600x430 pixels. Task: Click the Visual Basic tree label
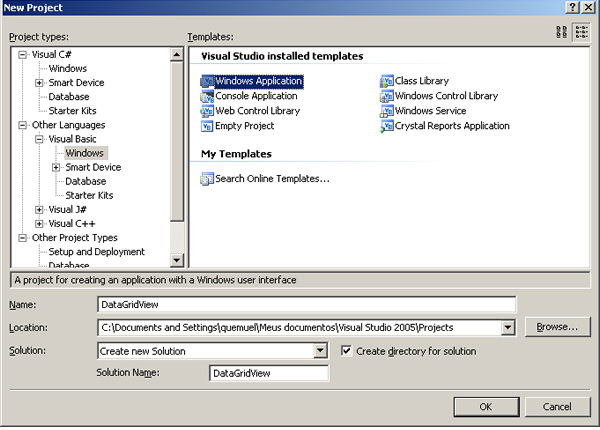click(72, 139)
